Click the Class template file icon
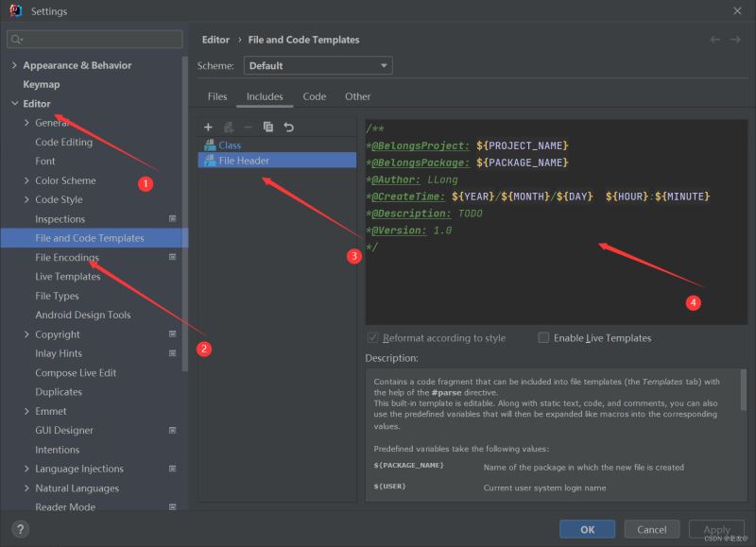 tap(210, 145)
